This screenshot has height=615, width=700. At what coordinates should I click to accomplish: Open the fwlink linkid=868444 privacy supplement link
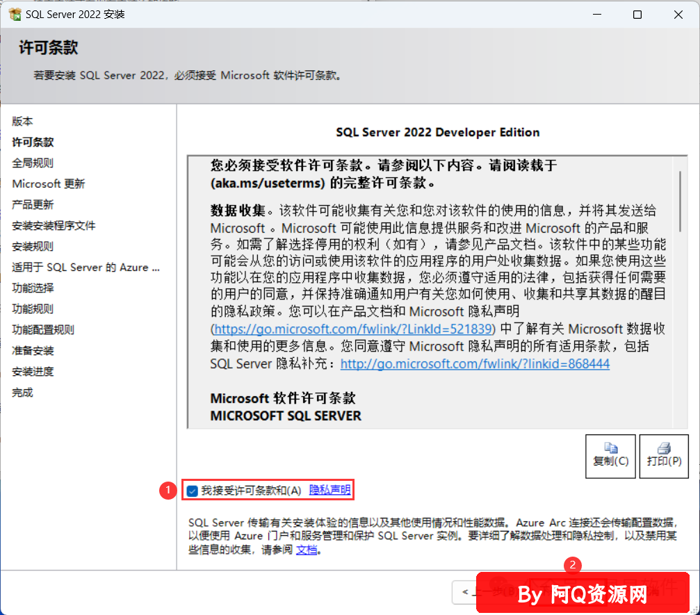pos(475,363)
